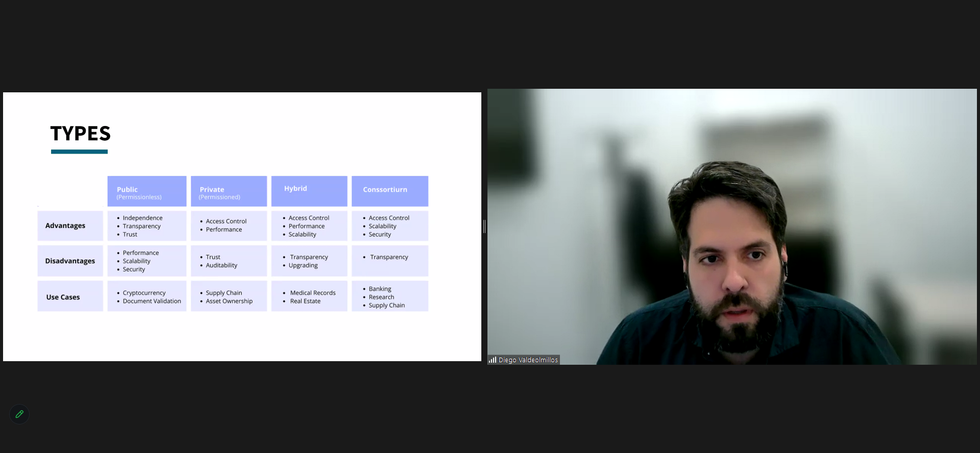This screenshot has width=980, height=453.
Task: Click the Diego Valdeolmillos name label
Action: [x=528, y=360]
